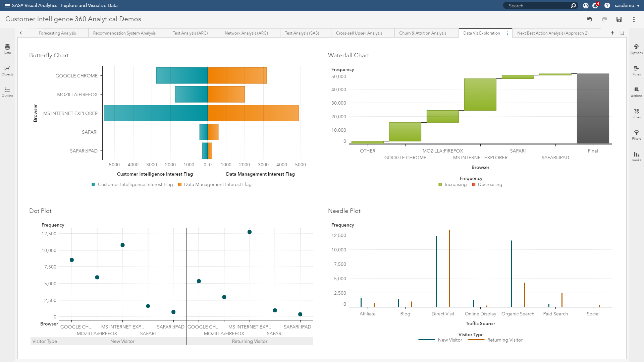Add a new page with plus icon
This screenshot has width=644, height=362.
[x=612, y=33]
